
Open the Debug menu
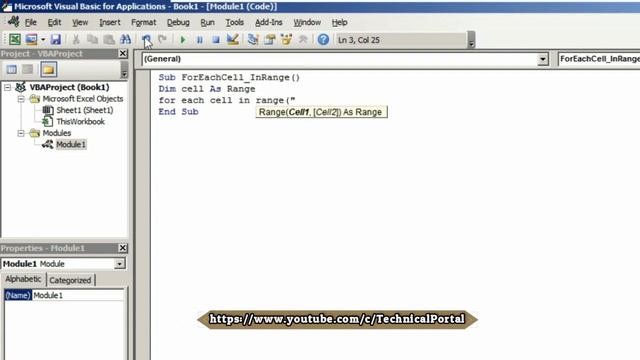[178, 22]
